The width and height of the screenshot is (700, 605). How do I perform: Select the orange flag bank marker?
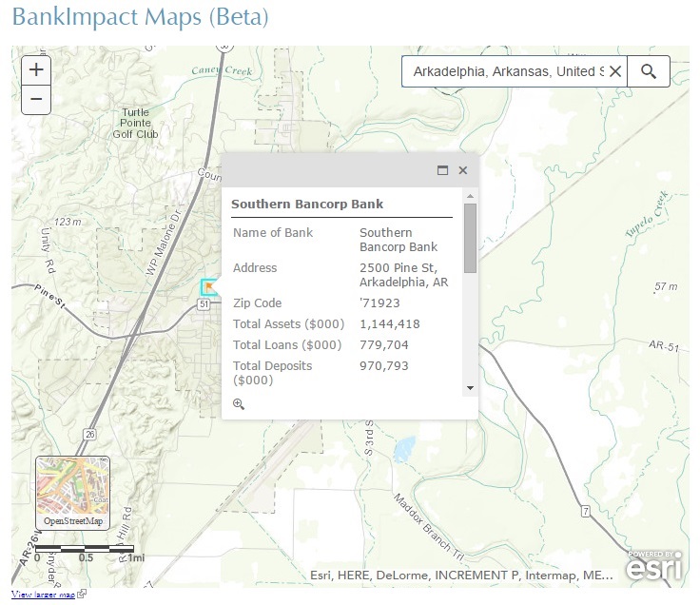(209, 287)
